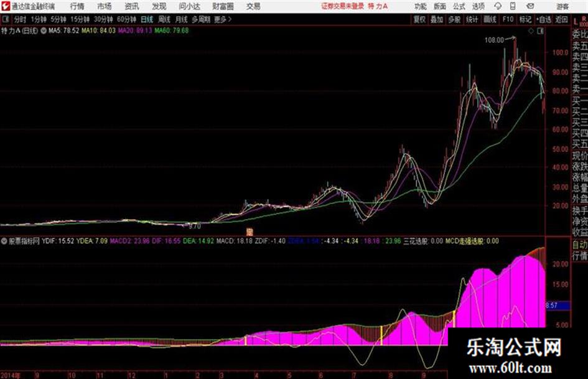Image resolution: width=588 pixels, height=379 pixels.
Task: Click the YDEA: 7.09 indicator value
Action: tap(92, 241)
